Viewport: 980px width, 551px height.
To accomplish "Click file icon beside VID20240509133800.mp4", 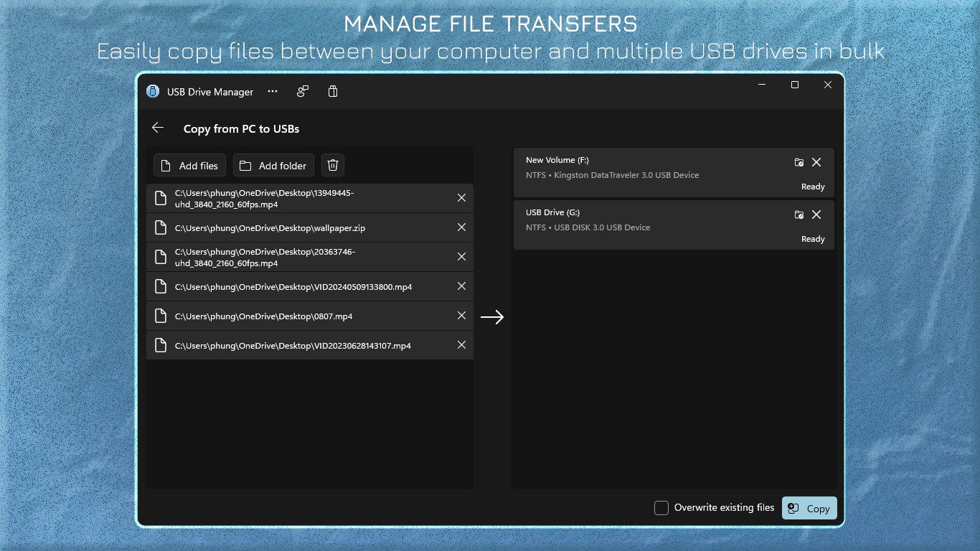I will coord(161,287).
